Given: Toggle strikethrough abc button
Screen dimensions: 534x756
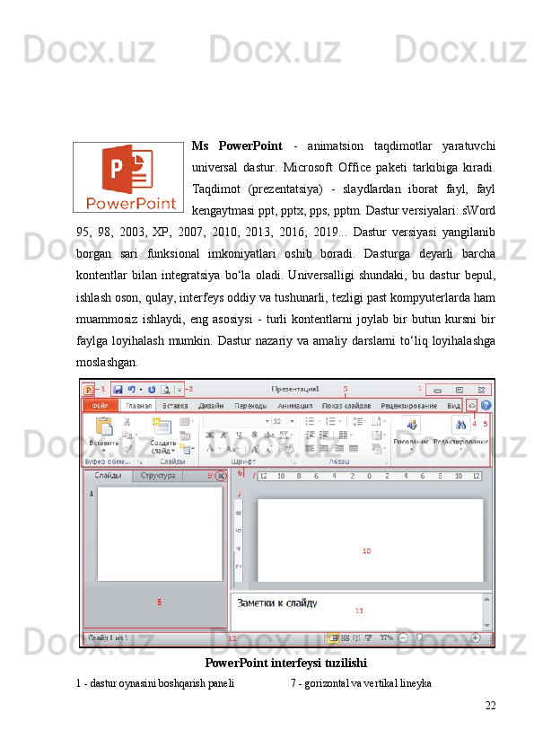Looking at the screenshot, I should pos(269,435).
